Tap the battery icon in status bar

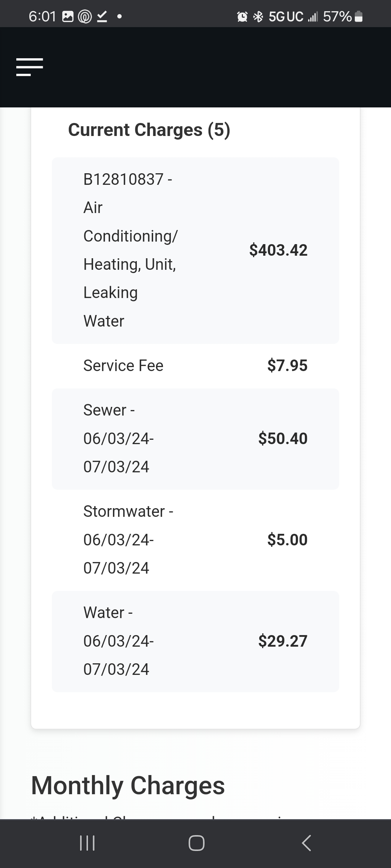(x=358, y=17)
